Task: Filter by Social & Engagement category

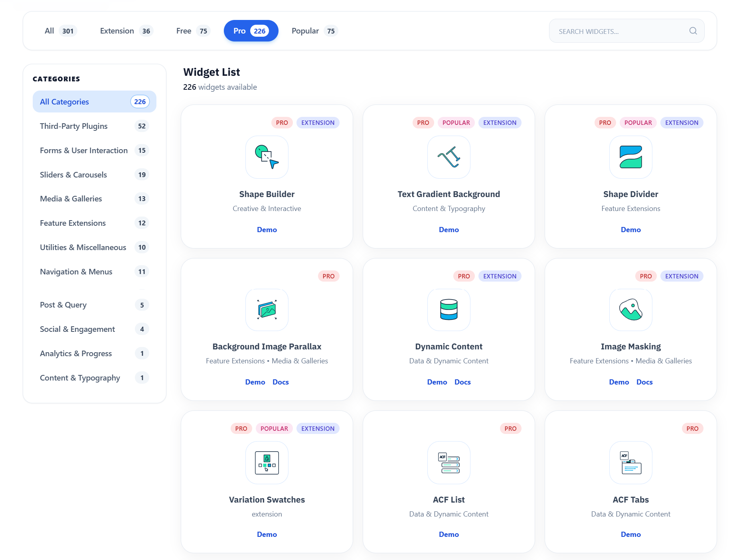Action: tap(95, 329)
